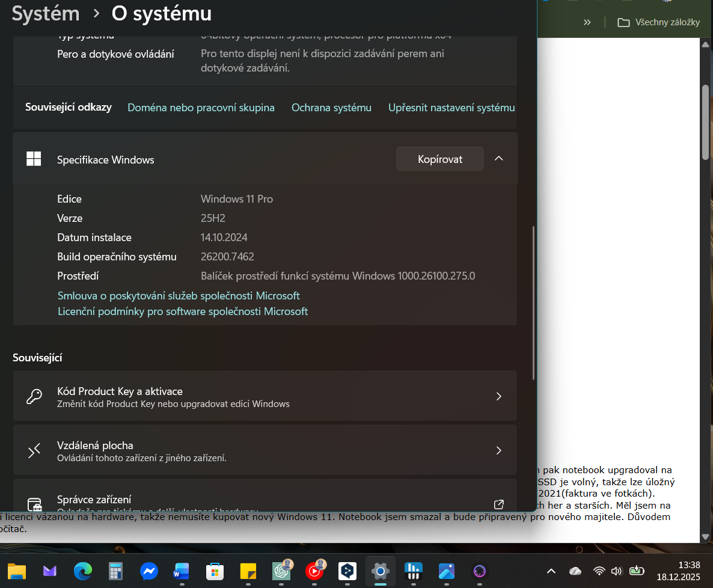Click the Kopírovat button
713x588 pixels.
[x=439, y=159]
